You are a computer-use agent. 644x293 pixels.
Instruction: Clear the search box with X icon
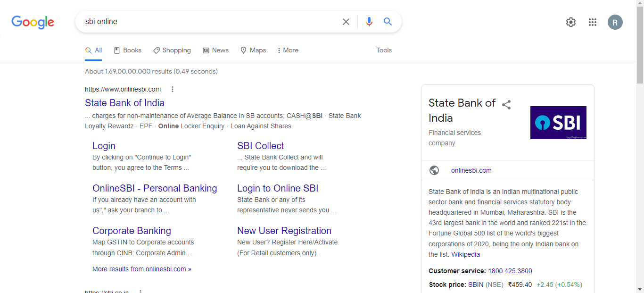pyautogui.click(x=346, y=22)
